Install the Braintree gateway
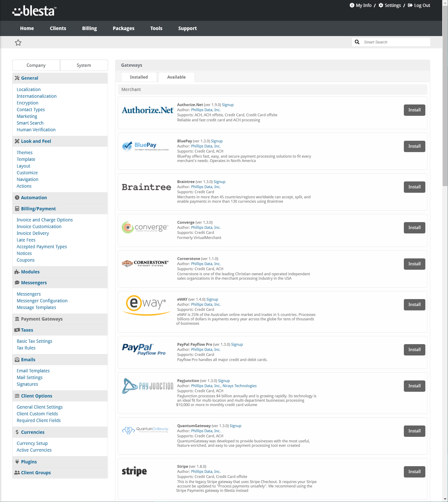448x502 pixels. pyautogui.click(x=414, y=187)
